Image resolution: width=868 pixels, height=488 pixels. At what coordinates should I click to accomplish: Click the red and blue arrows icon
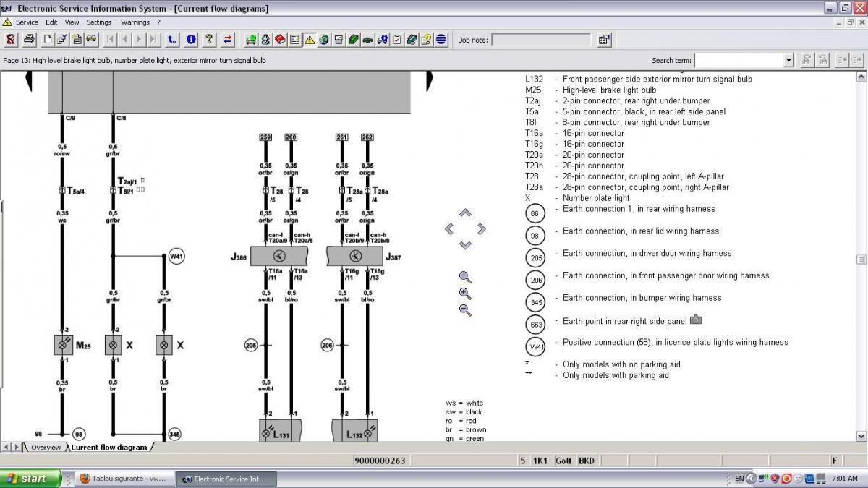pyautogui.click(x=228, y=40)
